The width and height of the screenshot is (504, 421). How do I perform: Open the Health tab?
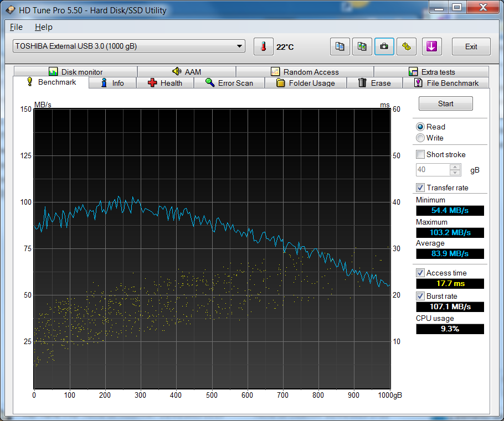(x=165, y=83)
